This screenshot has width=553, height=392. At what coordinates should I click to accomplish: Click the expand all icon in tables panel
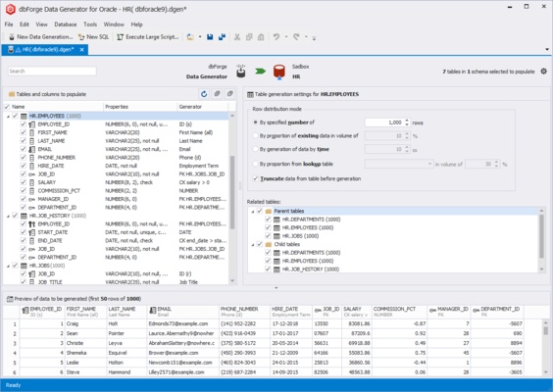click(x=217, y=94)
